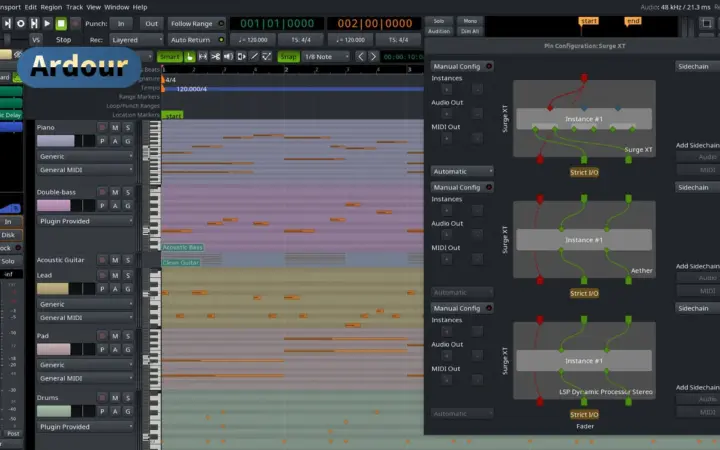Viewport: 720px width, 450px height.
Task: Click the Punch In button
Action: pos(121,23)
